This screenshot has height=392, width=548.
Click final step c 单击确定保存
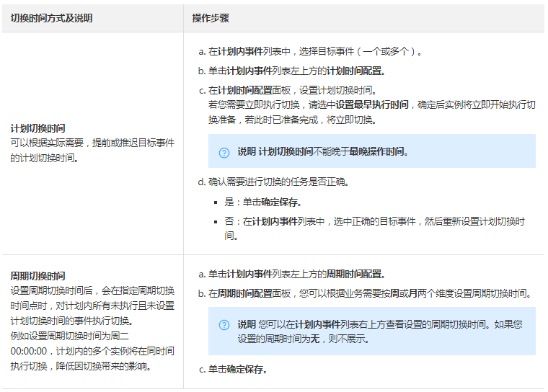click(233, 369)
